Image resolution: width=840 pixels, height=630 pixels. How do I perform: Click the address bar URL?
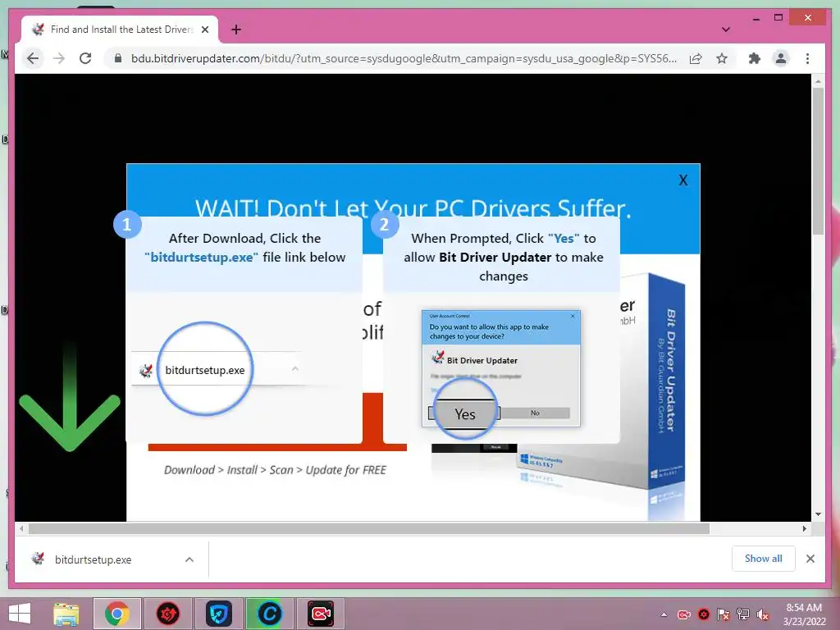404,58
